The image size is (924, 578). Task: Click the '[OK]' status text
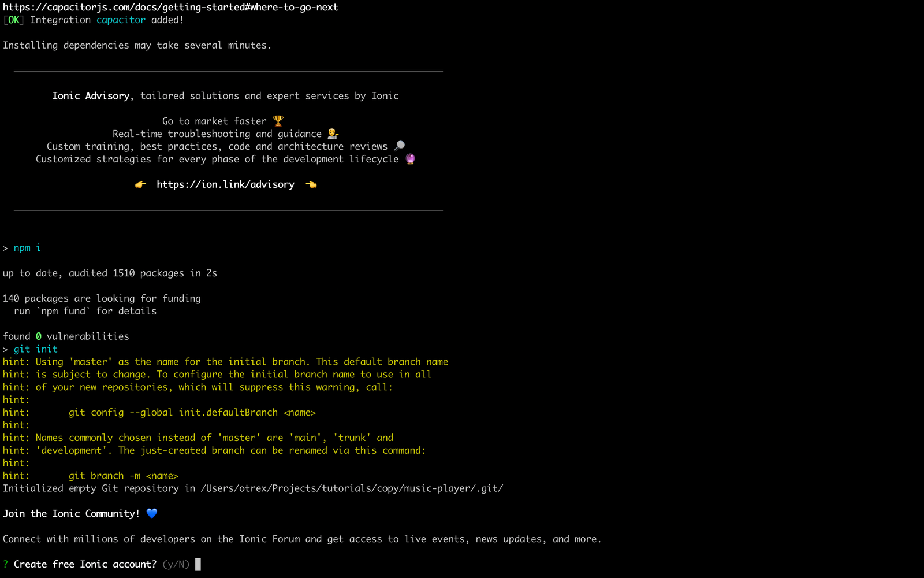[13, 20]
